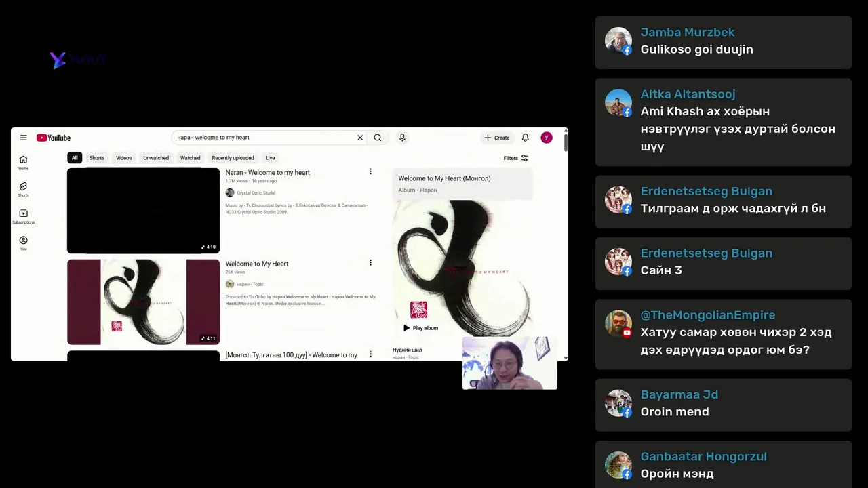Select the Live filter chip

coord(270,158)
